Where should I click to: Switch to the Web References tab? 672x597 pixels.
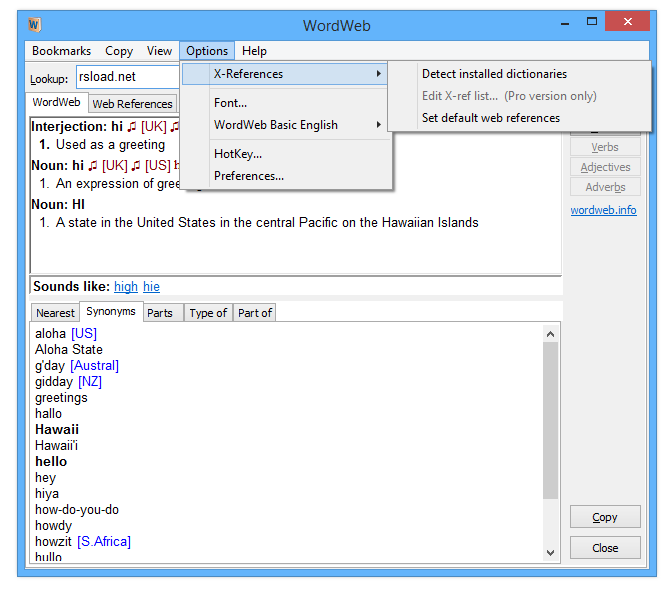pyautogui.click(x=132, y=104)
